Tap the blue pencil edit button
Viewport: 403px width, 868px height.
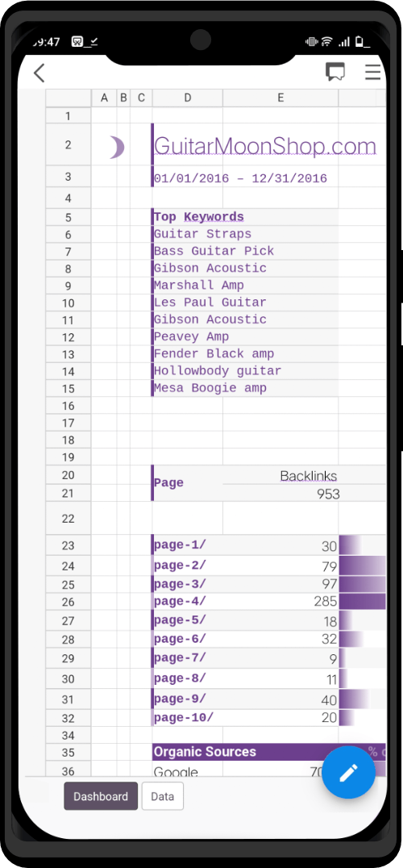click(x=348, y=773)
